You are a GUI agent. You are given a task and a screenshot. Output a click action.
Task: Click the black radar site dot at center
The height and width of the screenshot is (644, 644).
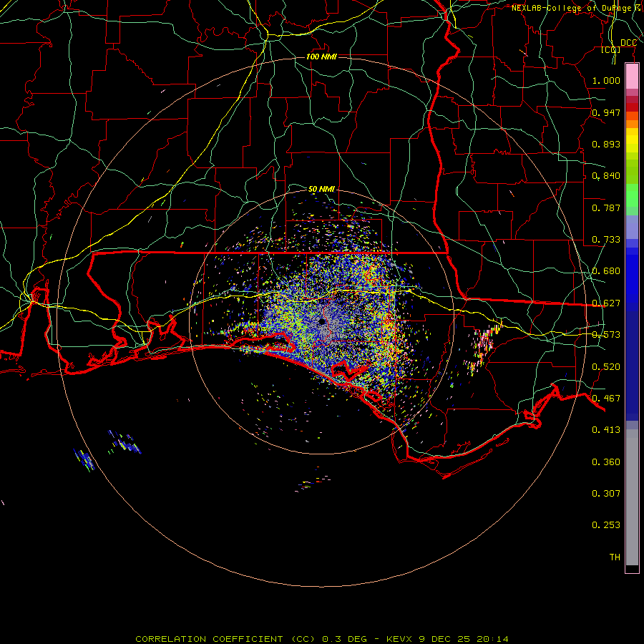[x=321, y=321]
